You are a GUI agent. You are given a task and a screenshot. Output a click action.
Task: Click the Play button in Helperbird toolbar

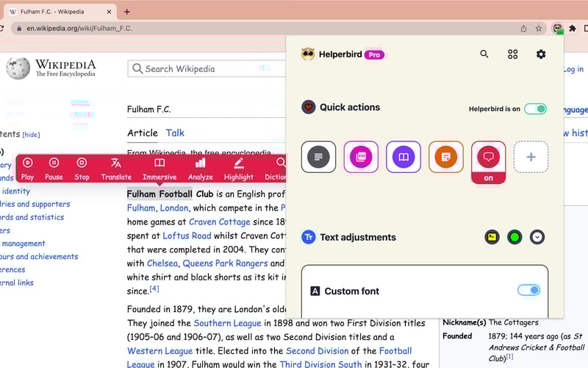pyautogui.click(x=27, y=169)
